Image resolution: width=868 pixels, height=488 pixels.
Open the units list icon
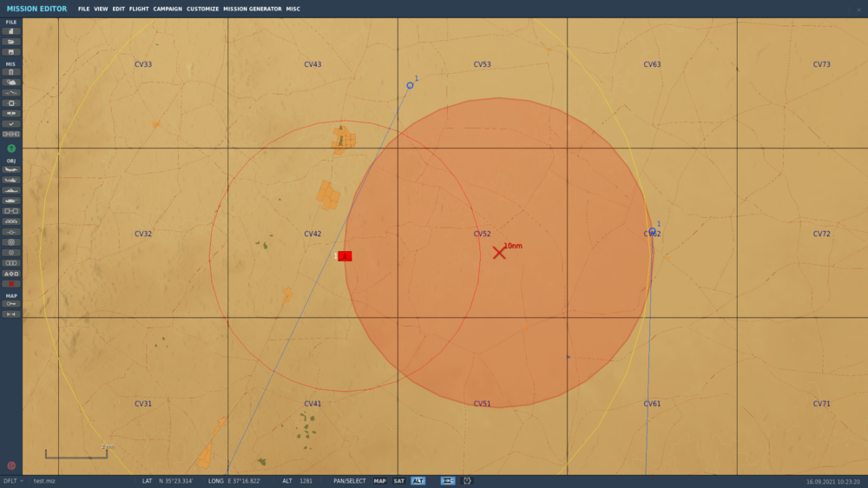pyautogui.click(x=11, y=263)
